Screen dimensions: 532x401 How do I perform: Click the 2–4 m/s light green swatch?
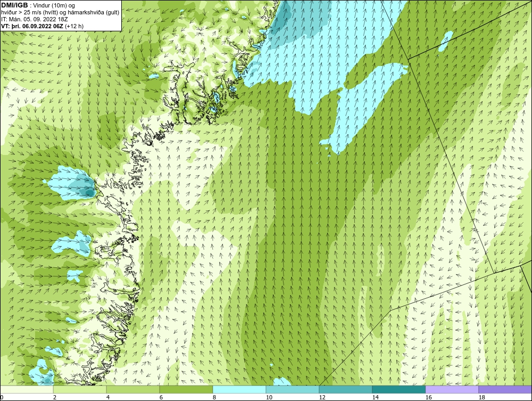[x=80, y=389]
